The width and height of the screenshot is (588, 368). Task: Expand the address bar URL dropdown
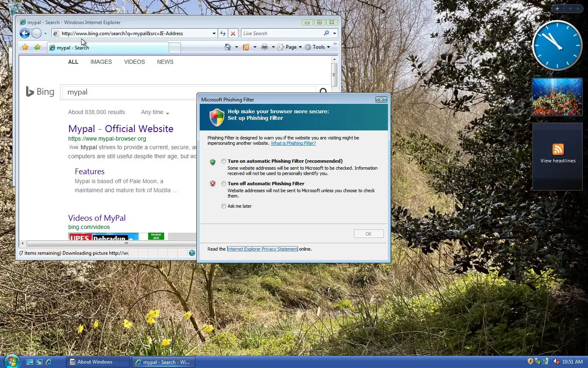click(214, 34)
